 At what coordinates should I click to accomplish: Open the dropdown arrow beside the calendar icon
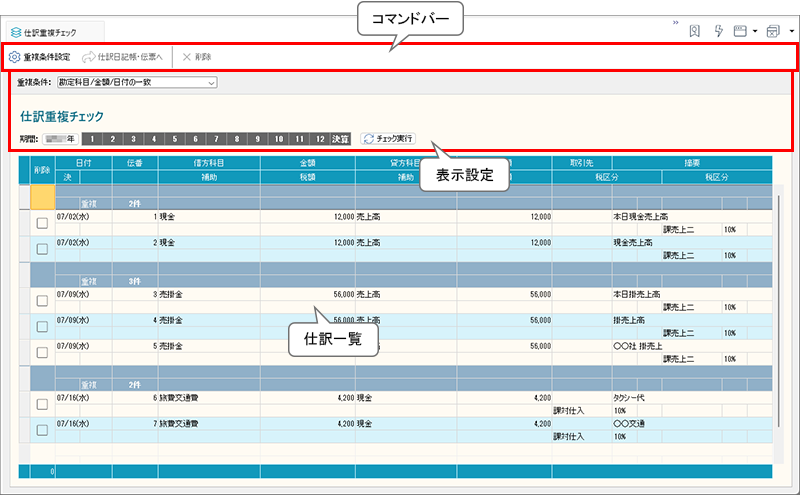tap(791, 32)
